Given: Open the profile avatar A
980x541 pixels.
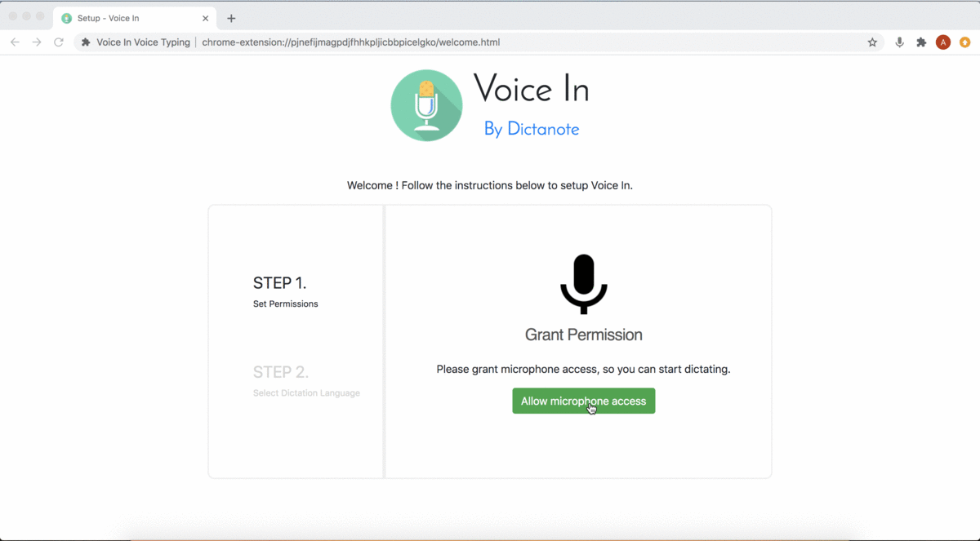Looking at the screenshot, I should pos(943,42).
